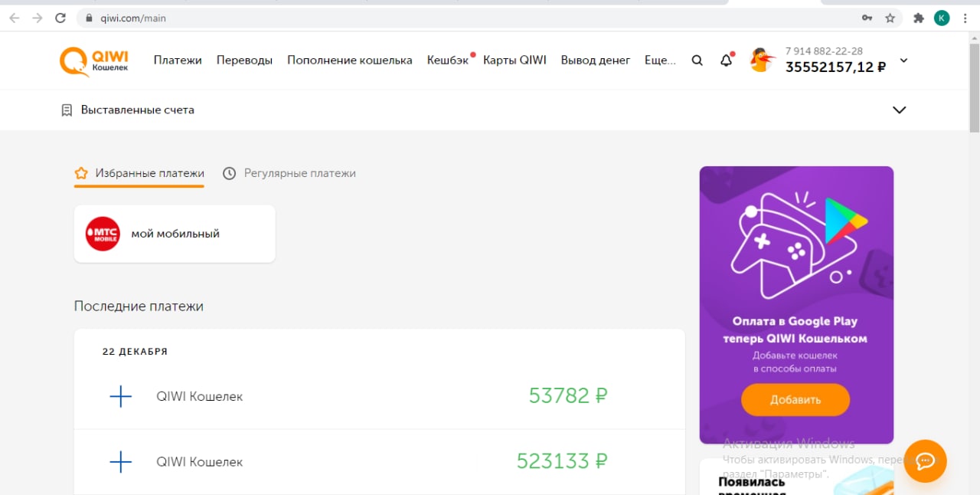Switch to Регулярные платежи tab
The height and width of the screenshot is (495, 980).
coord(289,173)
